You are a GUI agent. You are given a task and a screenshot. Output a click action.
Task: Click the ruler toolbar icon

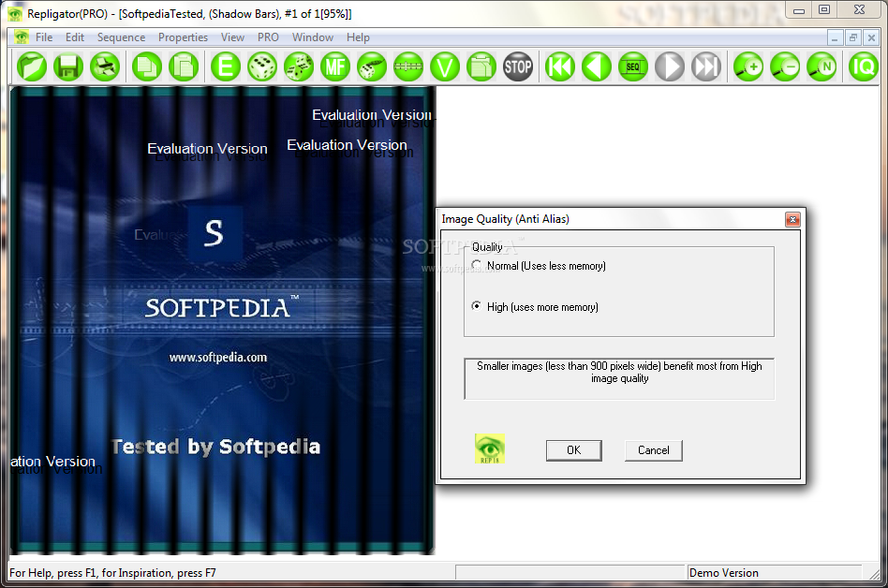coord(408,66)
